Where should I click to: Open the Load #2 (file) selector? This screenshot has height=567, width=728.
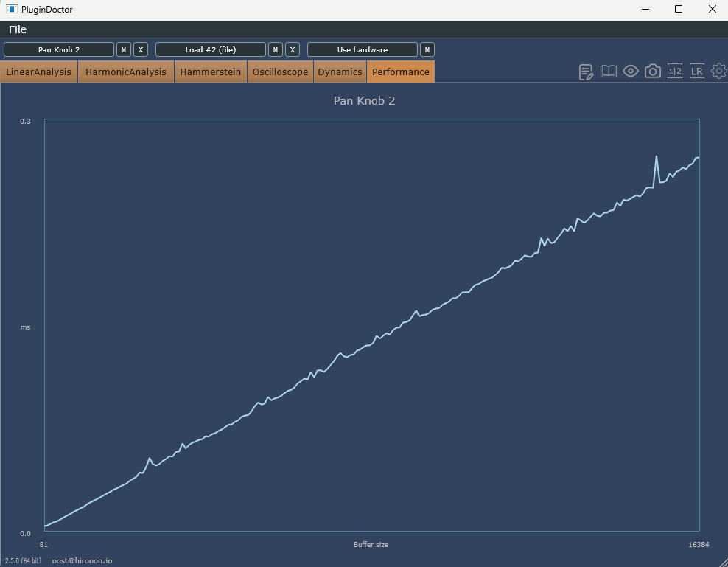(211, 49)
